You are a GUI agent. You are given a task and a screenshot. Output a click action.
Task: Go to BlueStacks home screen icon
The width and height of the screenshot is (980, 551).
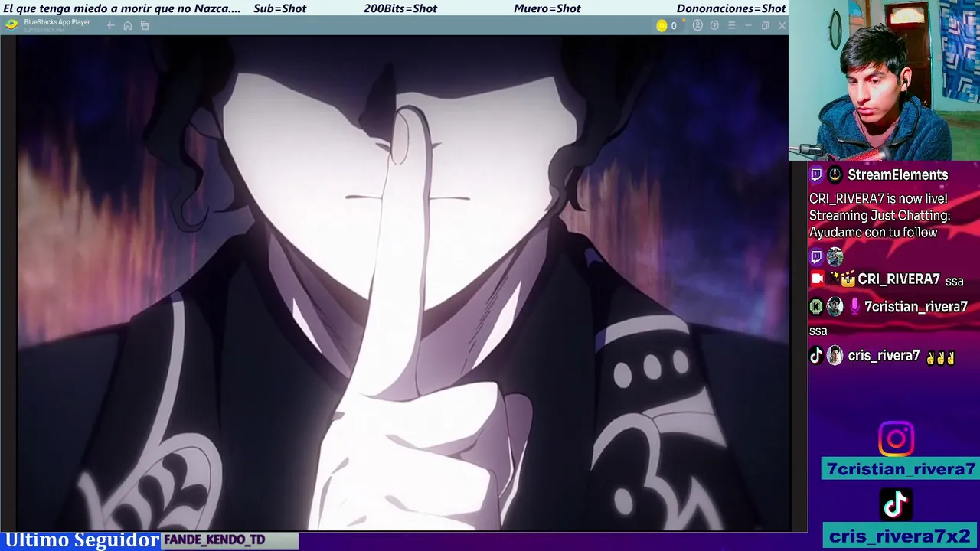click(x=128, y=26)
